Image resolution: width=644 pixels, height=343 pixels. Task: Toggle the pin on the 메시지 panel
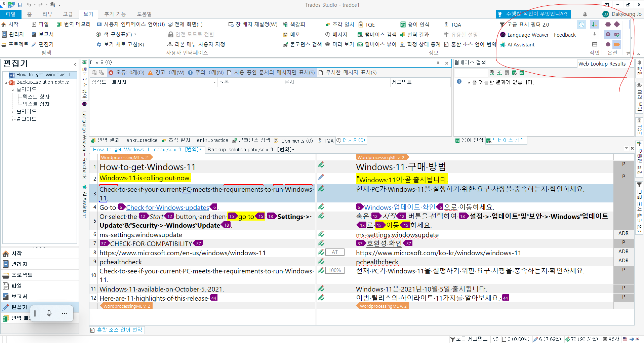click(438, 63)
